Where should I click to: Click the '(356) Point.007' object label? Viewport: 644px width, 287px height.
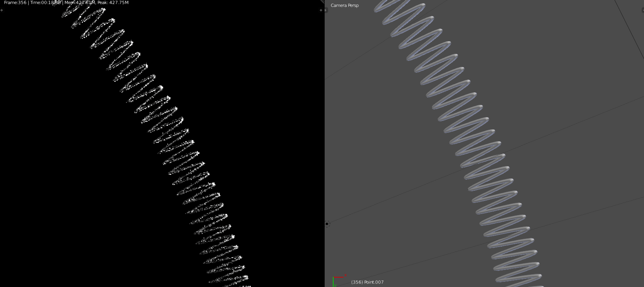367,282
